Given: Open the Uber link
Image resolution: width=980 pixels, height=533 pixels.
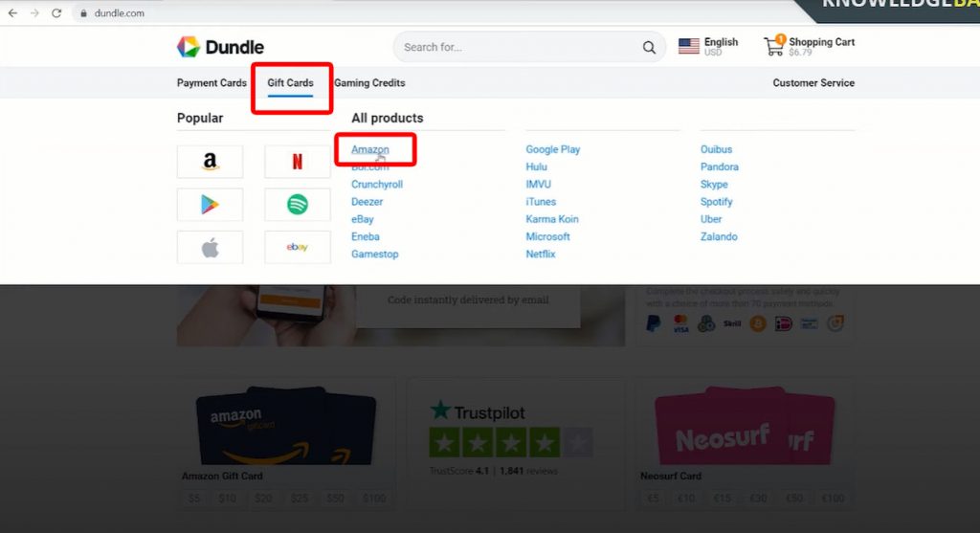Looking at the screenshot, I should point(711,219).
